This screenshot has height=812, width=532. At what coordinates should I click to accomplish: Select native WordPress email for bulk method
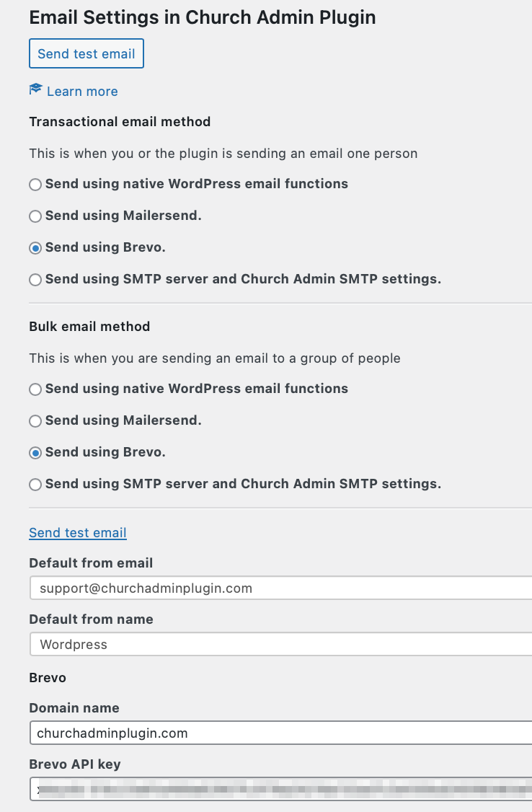35,389
